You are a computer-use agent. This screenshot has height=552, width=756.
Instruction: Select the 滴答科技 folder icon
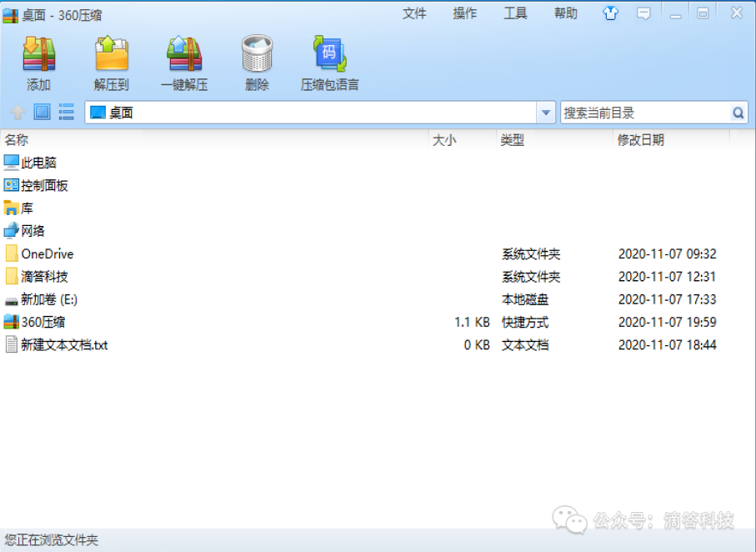(x=12, y=276)
